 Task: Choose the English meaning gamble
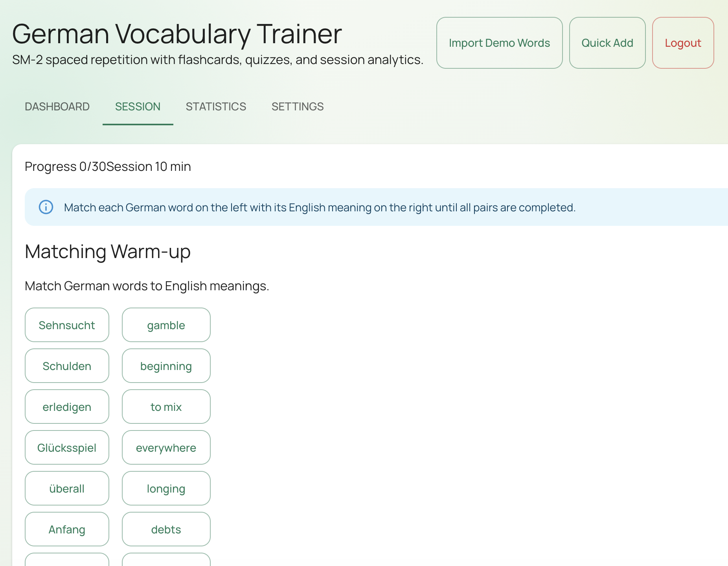(x=166, y=325)
